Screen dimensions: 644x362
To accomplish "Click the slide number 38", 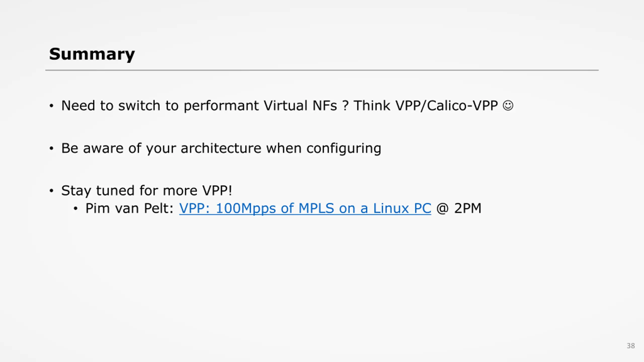I will pos(631,346).
